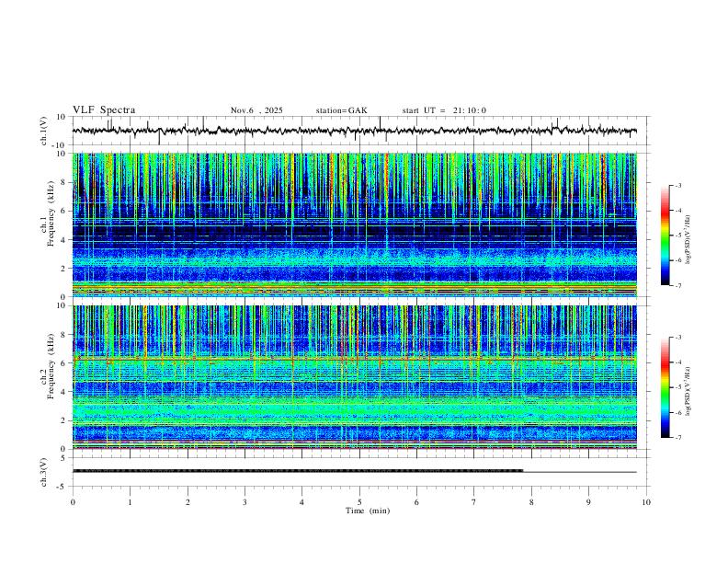Click the time axis tick label '0'
728x563 pixels.
pos(73,502)
